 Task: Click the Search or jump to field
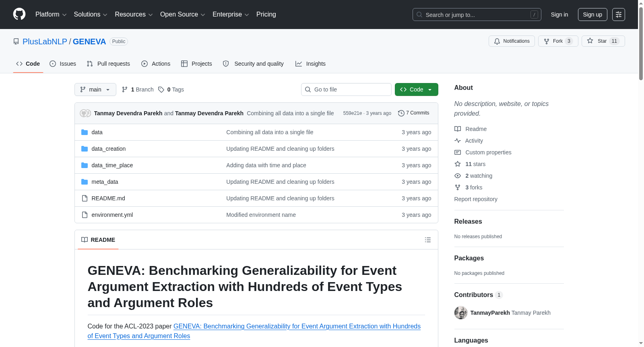(x=477, y=15)
